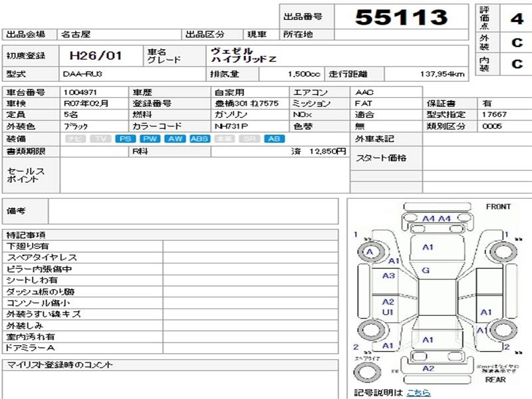The height and width of the screenshot is (399, 532).
Task: Click the A3 damage mark on diagram
Action: 388,275
